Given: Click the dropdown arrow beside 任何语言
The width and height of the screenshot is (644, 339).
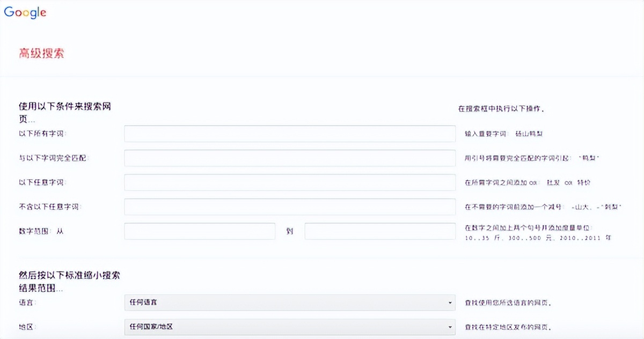Looking at the screenshot, I should (451, 303).
